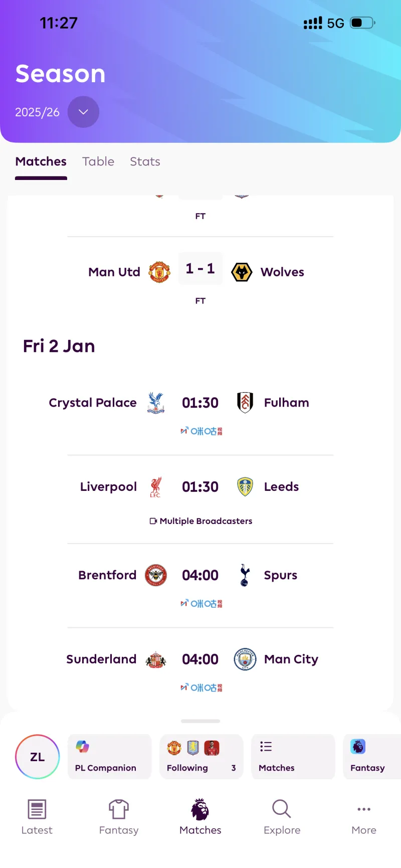Image resolution: width=401 pixels, height=868 pixels.
Task: Tap the Manchester United crest
Action: click(159, 272)
